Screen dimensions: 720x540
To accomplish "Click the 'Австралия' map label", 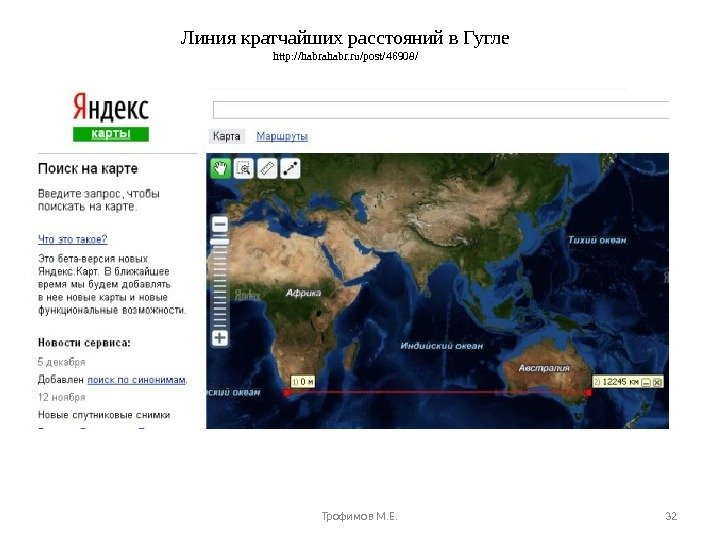I will tap(544, 368).
